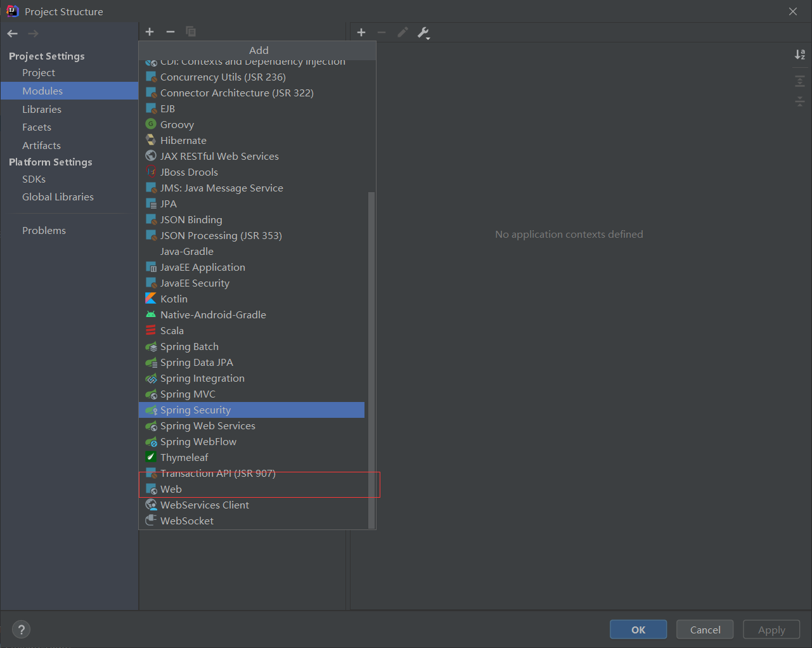Click the JBoss Drools icon
Image resolution: width=812 pixels, height=648 pixels.
coord(151,172)
